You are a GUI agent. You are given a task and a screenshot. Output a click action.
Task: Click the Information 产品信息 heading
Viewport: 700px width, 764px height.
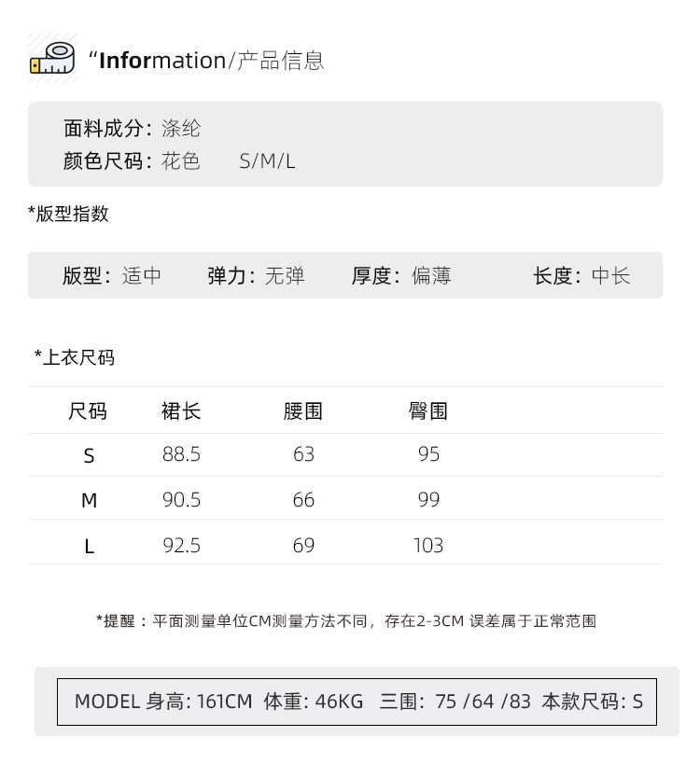pyautogui.click(x=207, y=62)
